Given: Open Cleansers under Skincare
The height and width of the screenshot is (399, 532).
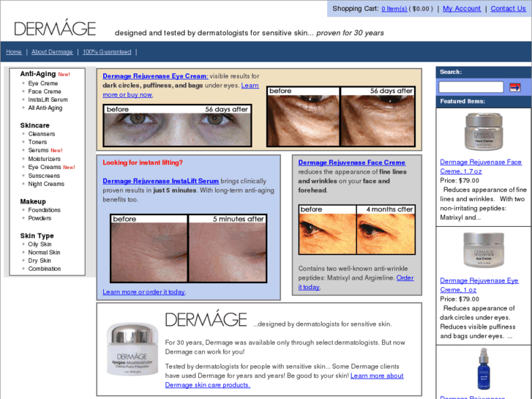Looking at the screenshot, I should 42,134.
